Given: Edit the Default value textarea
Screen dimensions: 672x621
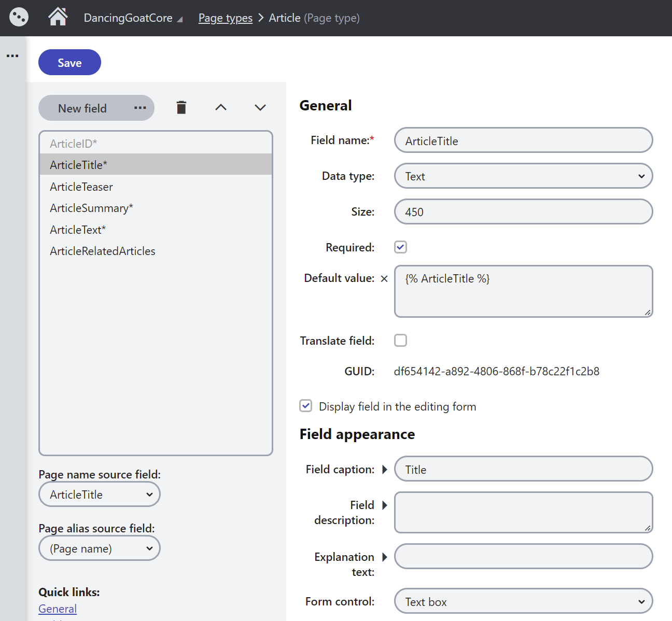Looking at the screenshot, I should pos(523,291).
